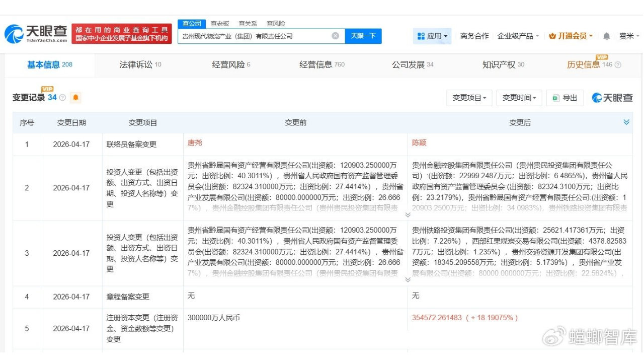Switch to the 知识产权 tab
The width and height of the screenshot is (644, 362).
click(503, 65)
